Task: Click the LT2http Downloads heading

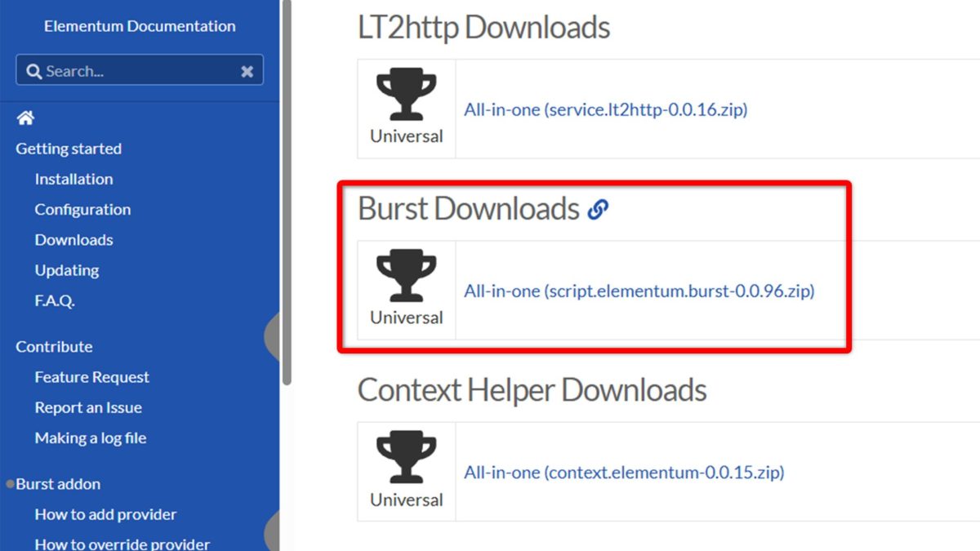Action: click(483, 28)
